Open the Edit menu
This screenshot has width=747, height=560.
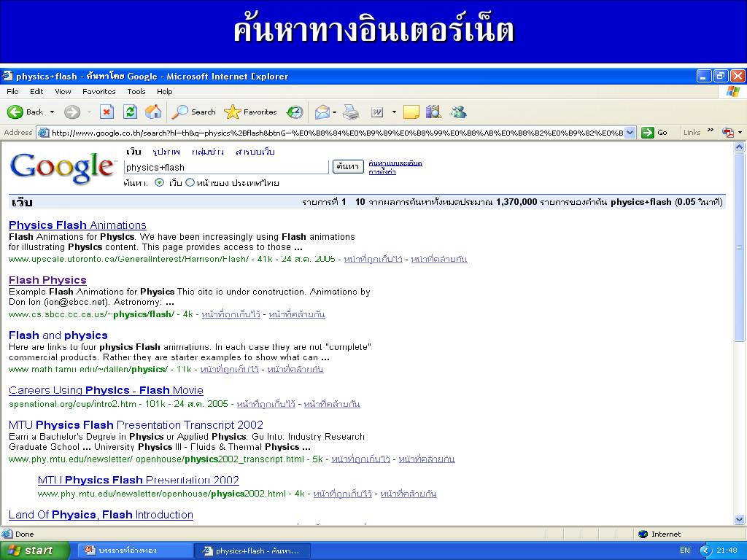[36, 91]
